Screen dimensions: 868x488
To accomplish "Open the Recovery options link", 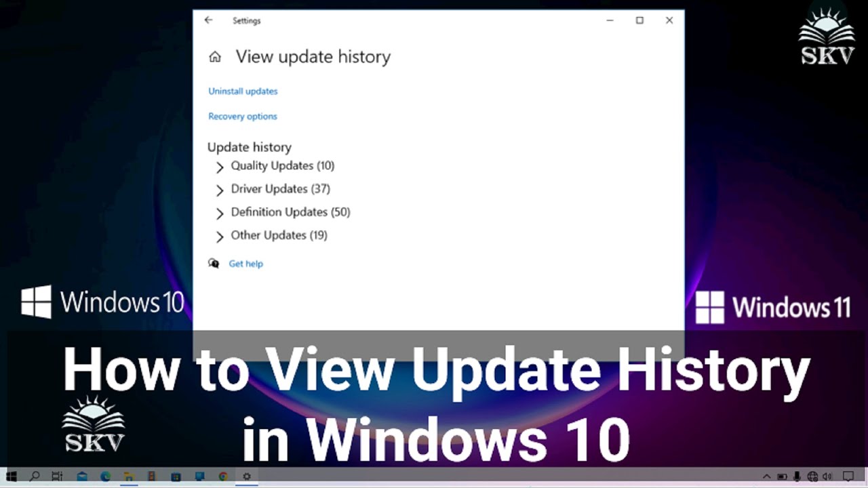I will (x=243, y=116).
